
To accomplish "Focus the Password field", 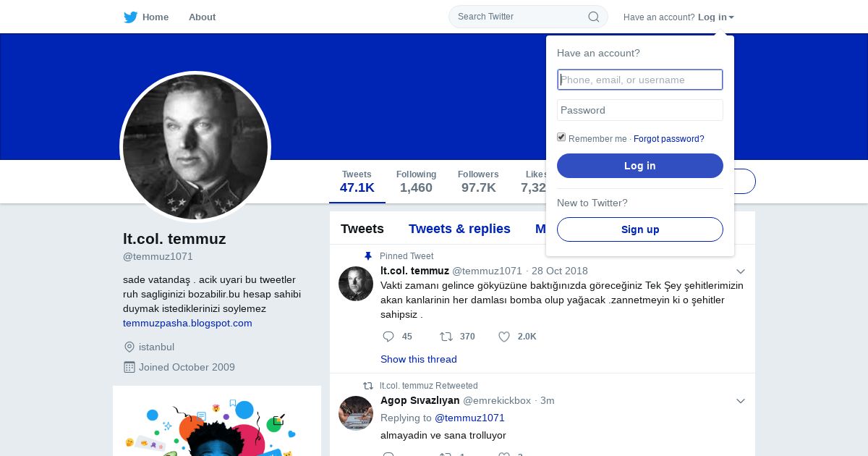I will 639,110.
